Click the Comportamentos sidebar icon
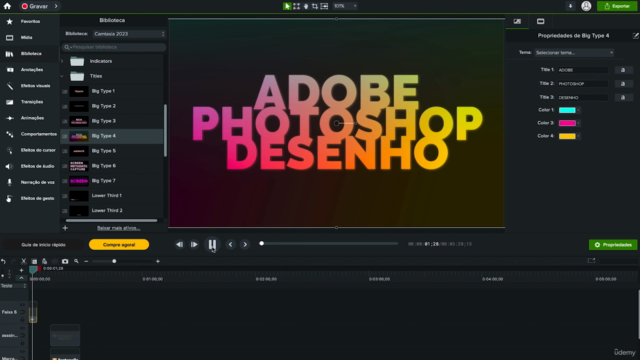 click(x=9, y=134)
